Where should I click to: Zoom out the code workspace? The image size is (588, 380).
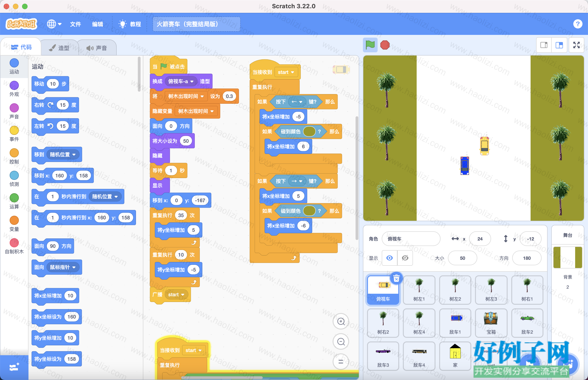[341, 341]
